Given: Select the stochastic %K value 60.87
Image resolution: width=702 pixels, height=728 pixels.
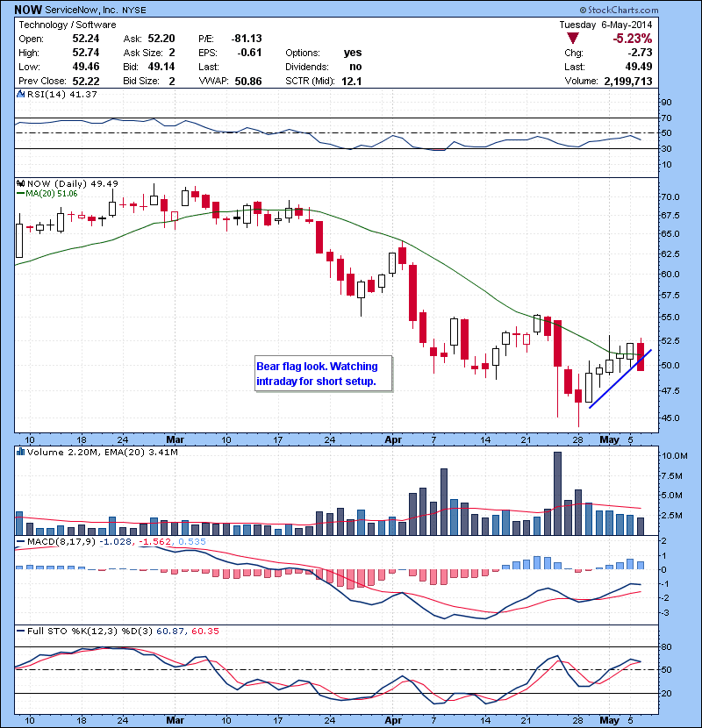Looking at the screenshot, I should (170, 631).
